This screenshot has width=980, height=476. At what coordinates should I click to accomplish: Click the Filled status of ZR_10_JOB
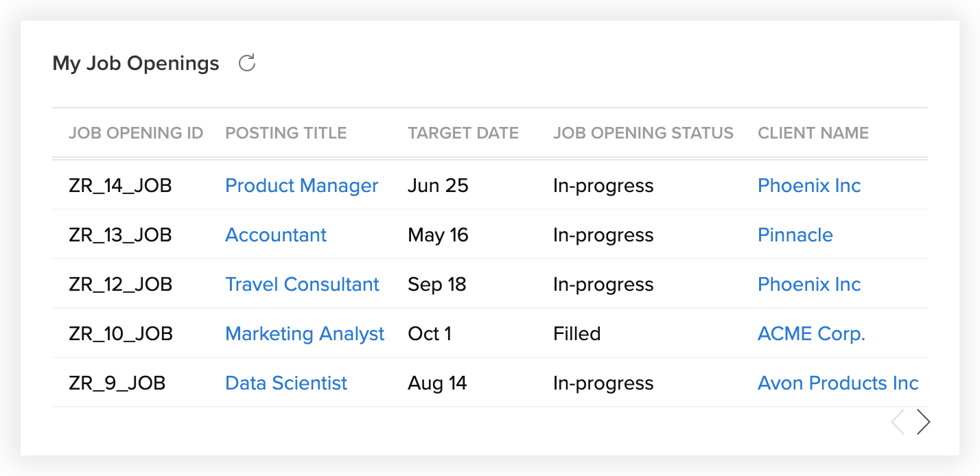pos(576,334)
